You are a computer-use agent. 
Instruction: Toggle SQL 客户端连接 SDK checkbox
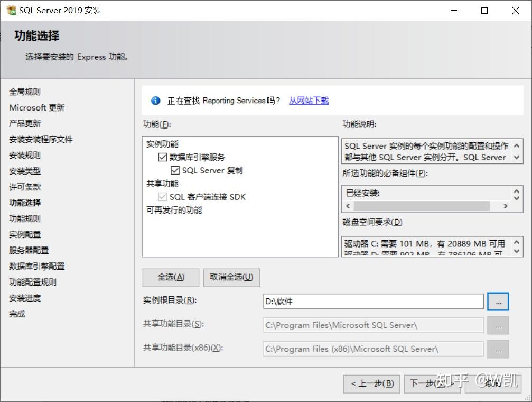[x=163, y=197]
